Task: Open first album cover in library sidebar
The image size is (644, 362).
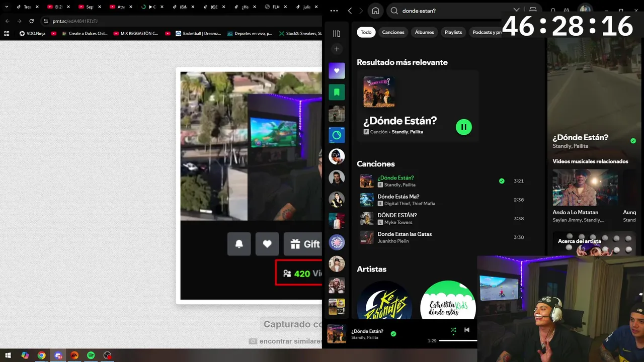Action: [x=337, y=114]
